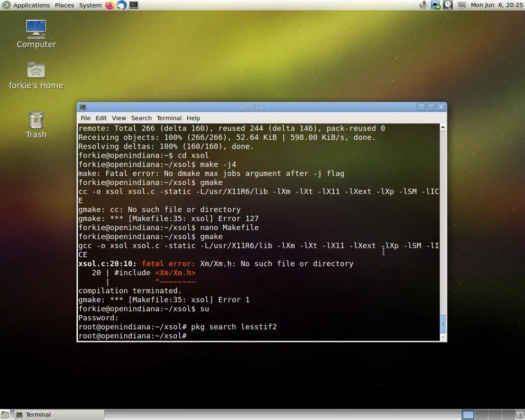This screenshot has width=525, height=420.
Task: Open the Edit menu in Terminal
Action: click(101, 118)
